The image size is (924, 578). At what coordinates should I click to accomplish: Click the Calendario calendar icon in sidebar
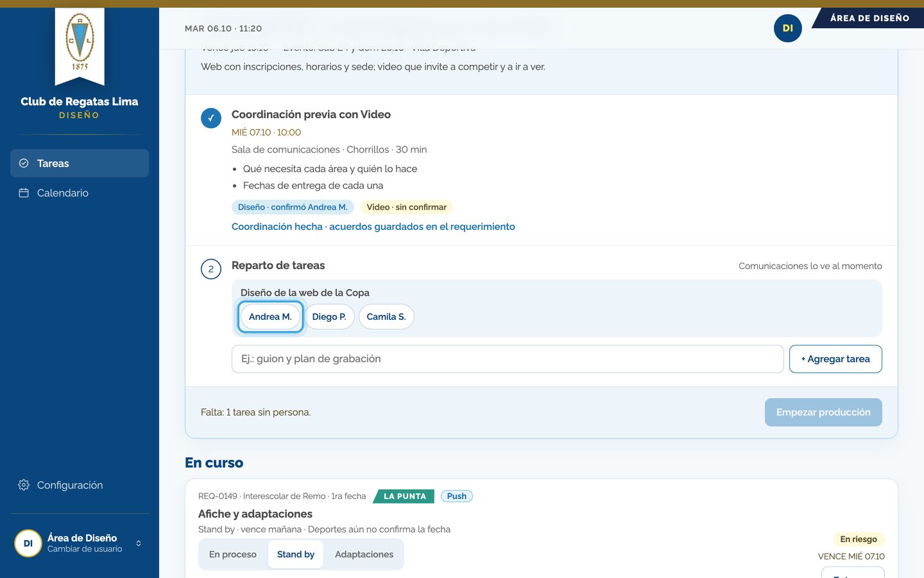24,193
